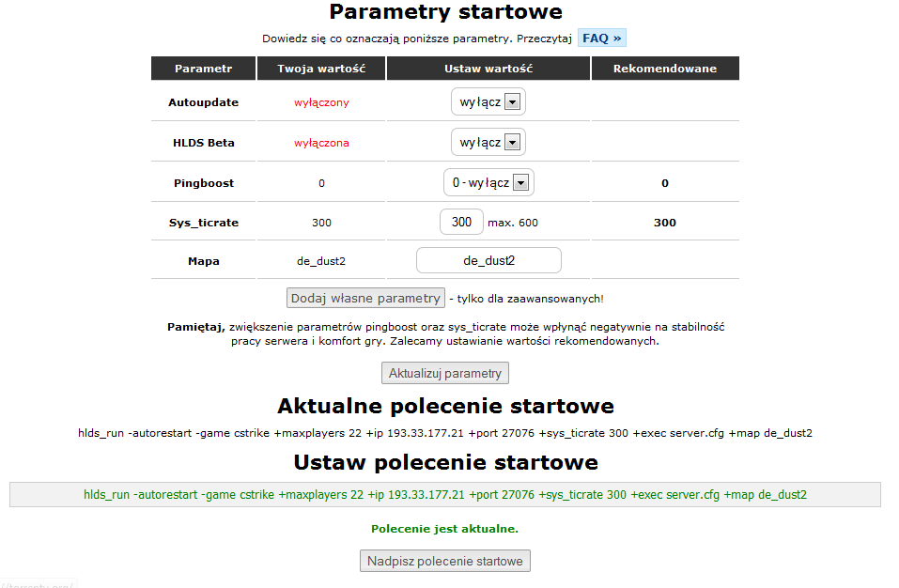Click the red wyłączony Autoupdate status
The height and width of the screenshot is (588, 899).
(321, 102)
